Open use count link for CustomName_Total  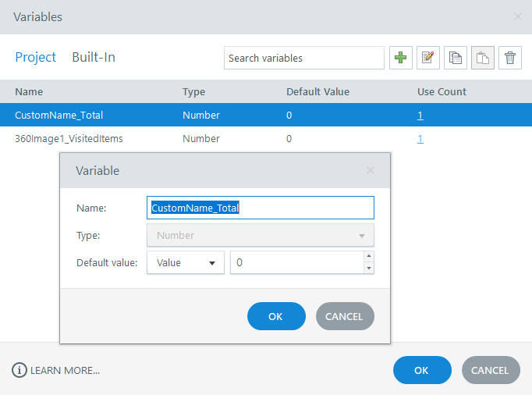[x=420, y=116]
